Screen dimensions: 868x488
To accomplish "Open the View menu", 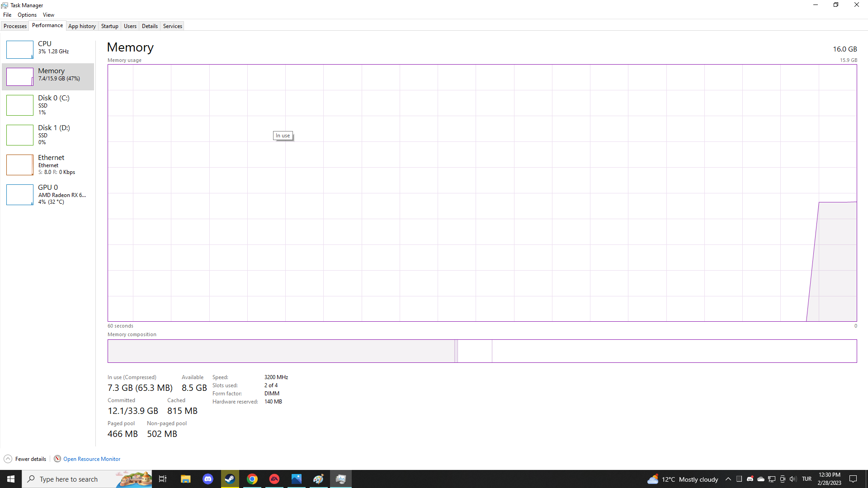I will pos(48,15).
